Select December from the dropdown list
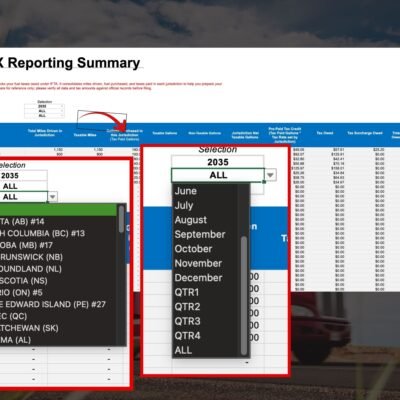This screenshot has width=400, height=400. click(x=198, y=278)
